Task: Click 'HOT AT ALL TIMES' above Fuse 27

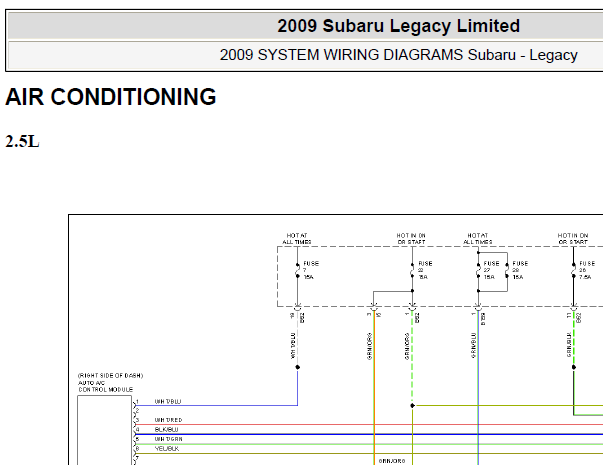Action: pos(478,238)
